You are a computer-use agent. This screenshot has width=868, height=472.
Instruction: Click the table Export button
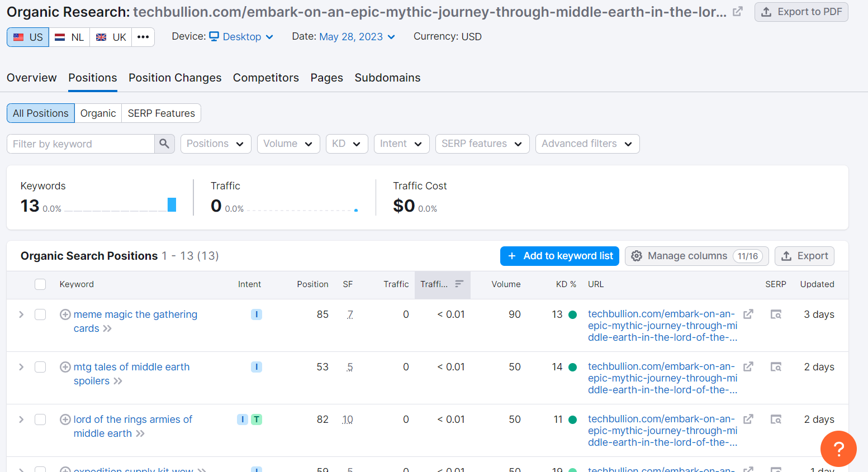click(x=805, y=256)
